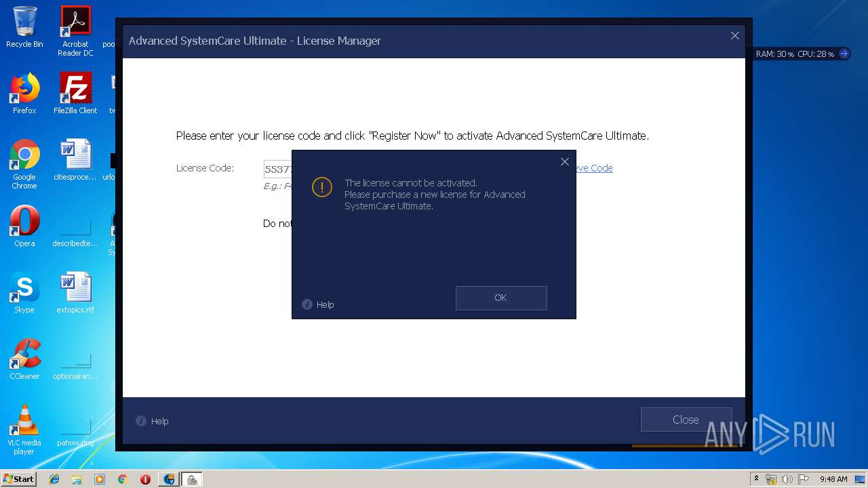This screenshot has height=488, width=868.
Task: Click the License Manager bottom Help icon
Action: pos(141,421)
